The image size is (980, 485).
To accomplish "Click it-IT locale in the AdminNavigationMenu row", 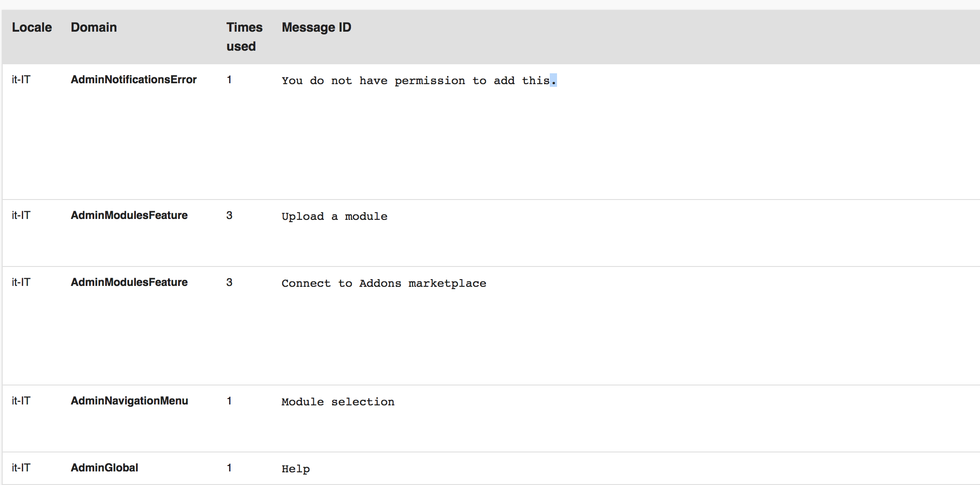I will (x=21, y=401).
